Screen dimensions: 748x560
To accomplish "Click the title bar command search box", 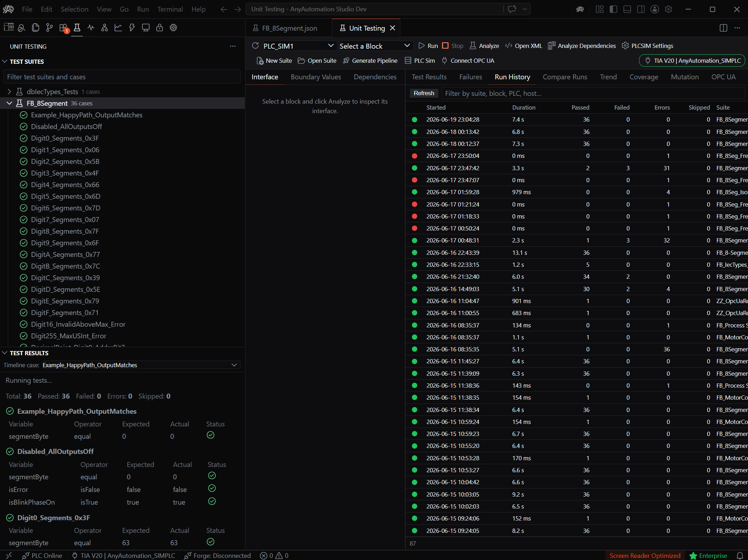I will 375,9.
